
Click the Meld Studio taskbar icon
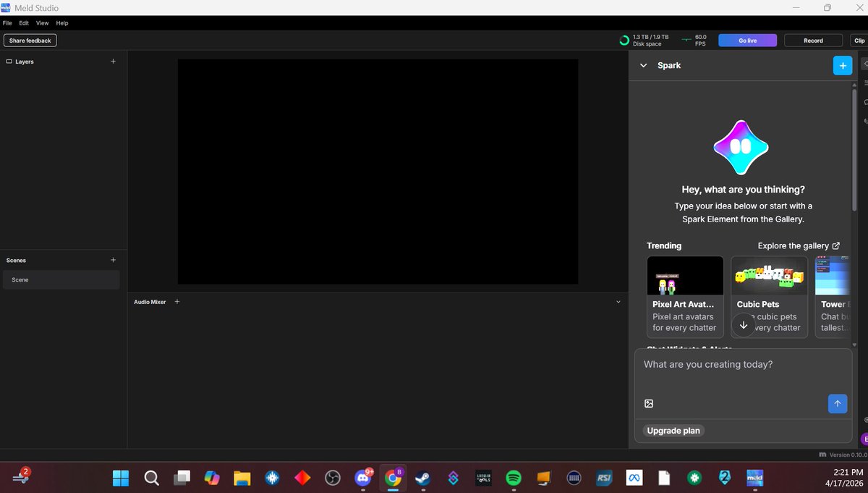755,478
